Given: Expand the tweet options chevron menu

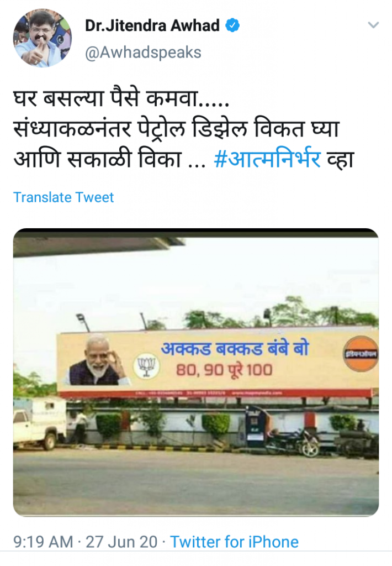Looking at the screenshot, I should tap(373, 25).
